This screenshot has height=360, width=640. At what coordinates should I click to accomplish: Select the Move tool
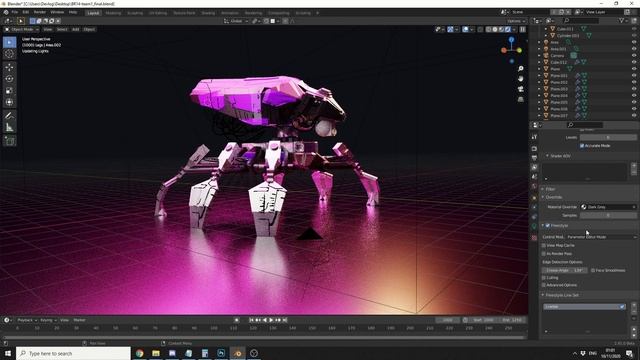[x=9, y=67]
